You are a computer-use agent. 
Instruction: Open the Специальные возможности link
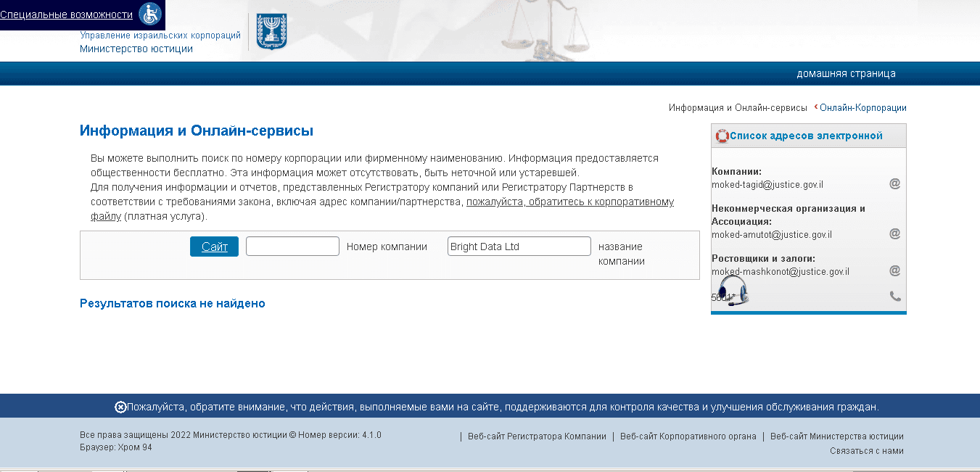tap(64, 15)
